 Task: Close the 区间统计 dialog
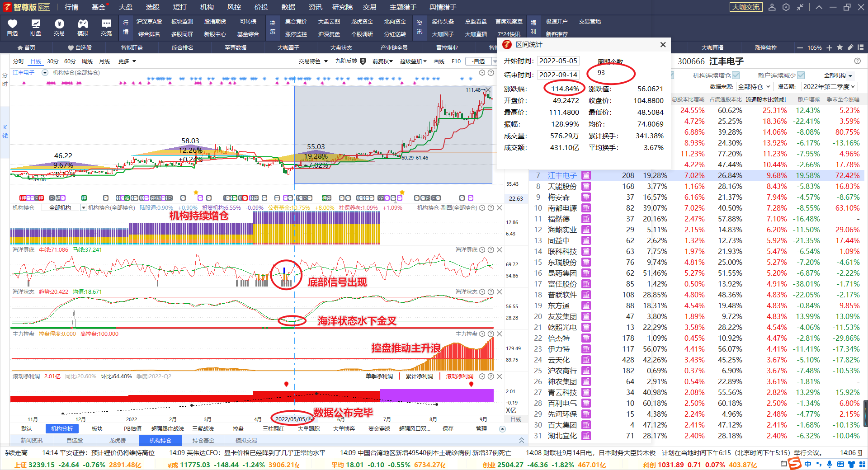click(x=663, y=45)
